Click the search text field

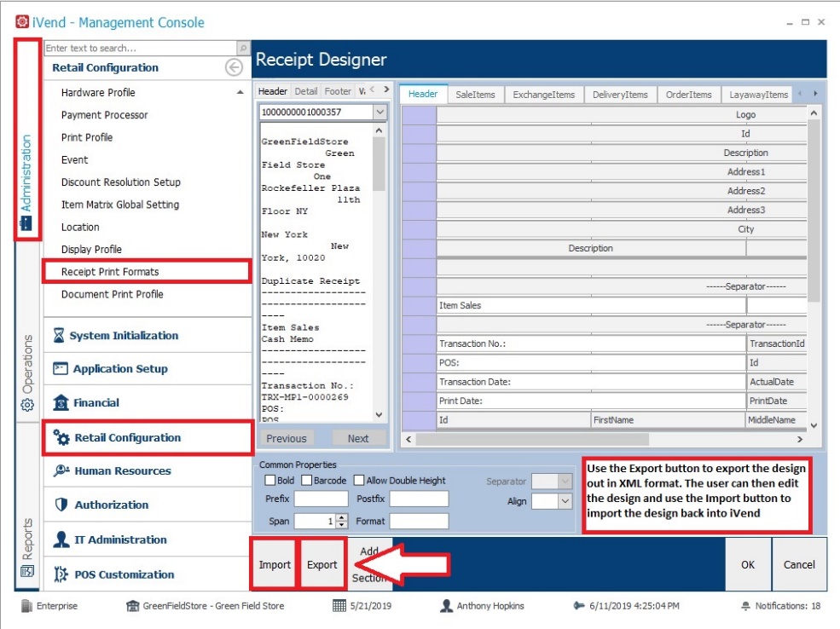point(141,49)
